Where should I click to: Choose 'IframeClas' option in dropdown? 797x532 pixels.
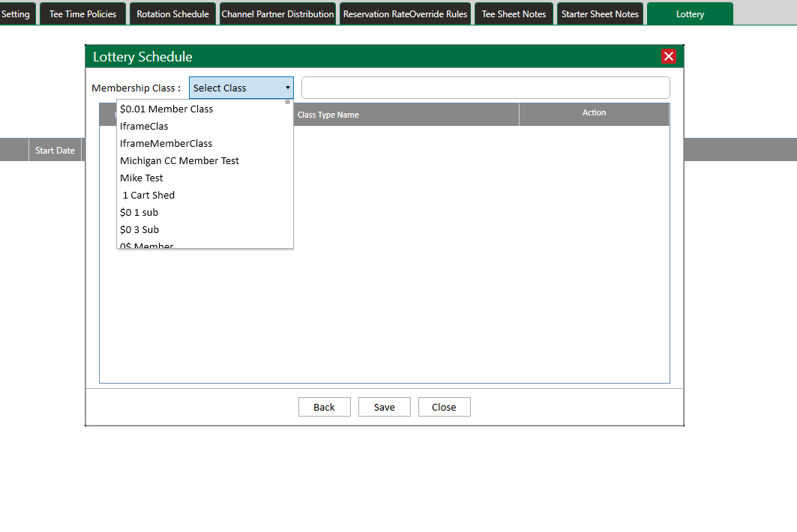pyautogui.click(x=144, y=127)
